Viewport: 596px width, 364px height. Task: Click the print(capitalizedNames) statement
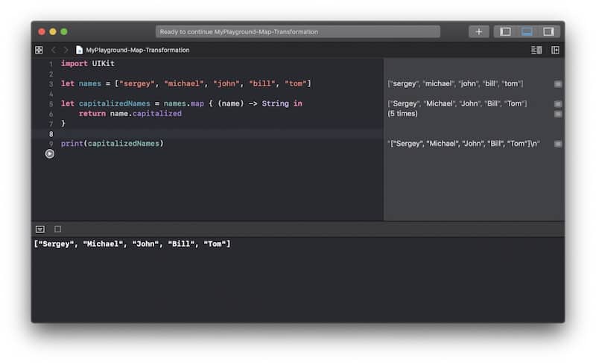point(112,143)
